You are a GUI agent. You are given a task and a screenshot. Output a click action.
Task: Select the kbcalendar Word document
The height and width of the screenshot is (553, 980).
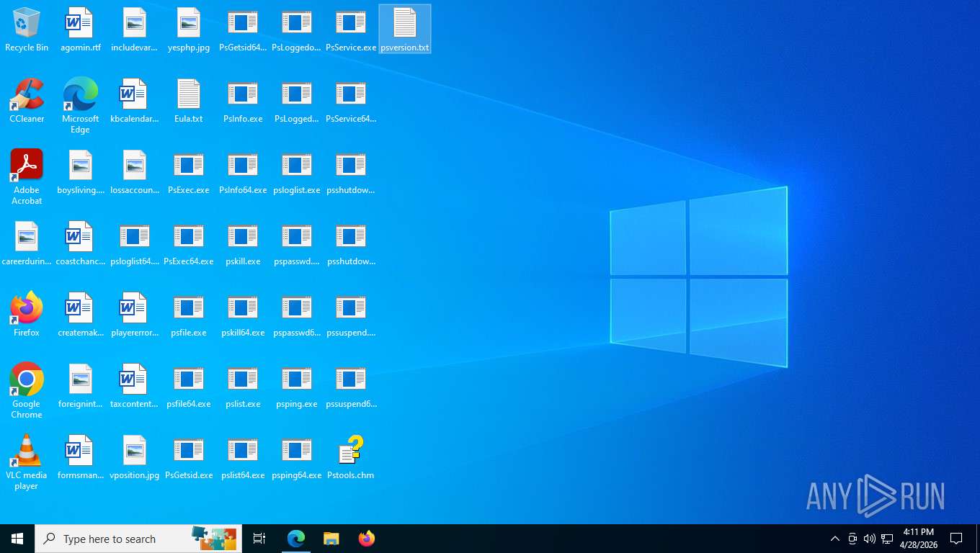pyautogui.click(x=134, y=101)
